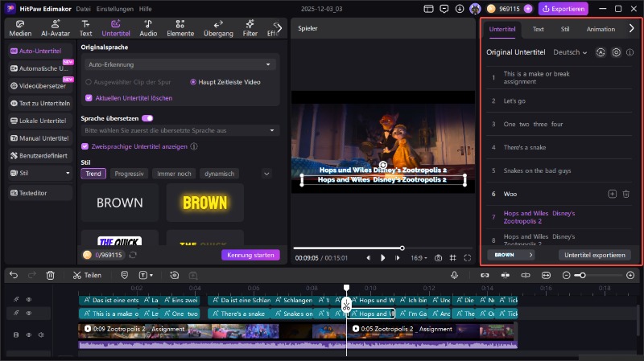Click the microphone voiceover icon
Viewport: 644px width, 361px height.
[454, 275]
